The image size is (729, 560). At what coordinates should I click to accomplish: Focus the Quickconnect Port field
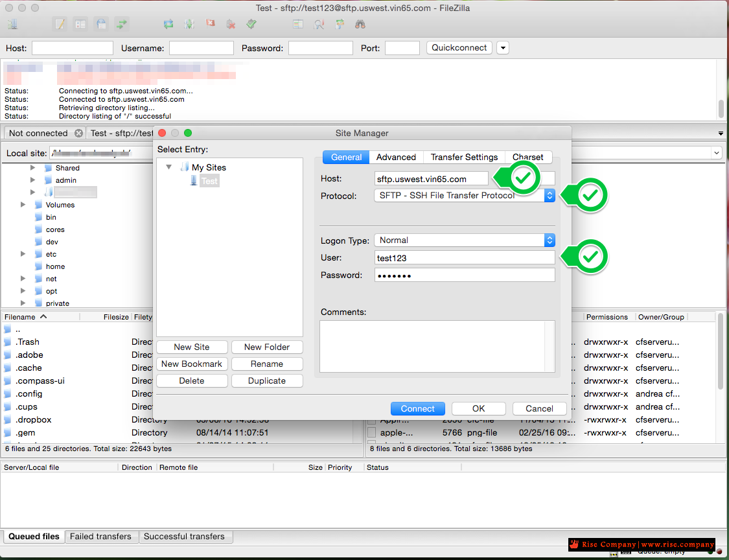pos(402,48)
